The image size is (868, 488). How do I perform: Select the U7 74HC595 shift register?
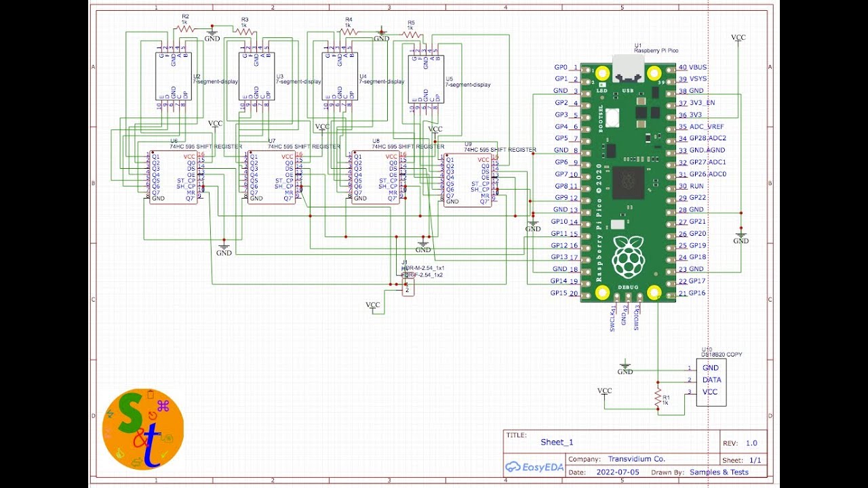coord(271,177)
